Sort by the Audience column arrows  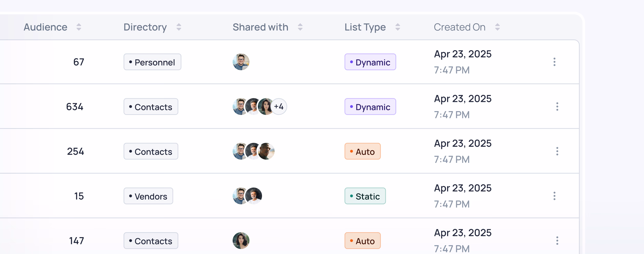[x=79, y=27]
